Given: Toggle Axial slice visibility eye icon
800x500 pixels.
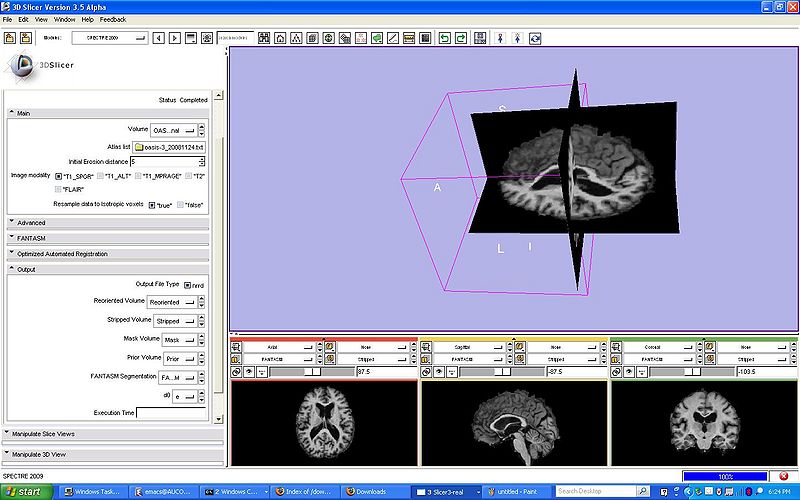Looking at the screenshot, I should coord(249,372).
